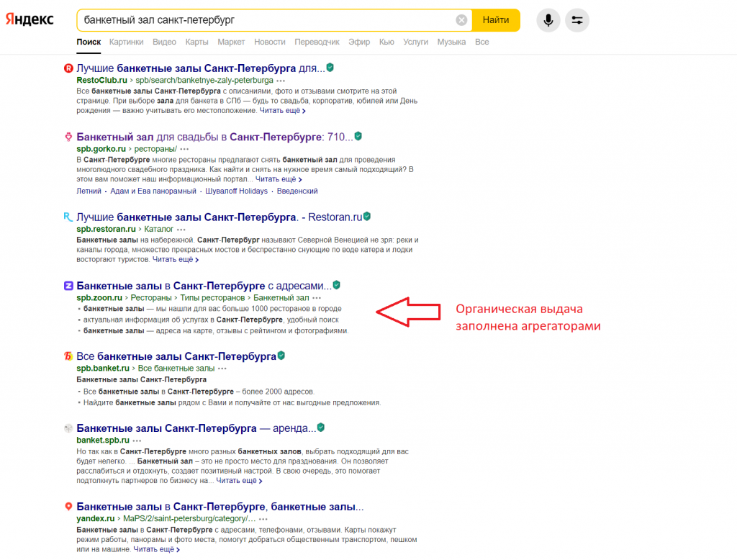This screenshot has height=560, width=737.
Task: Expand 'Читать ещё' in the RestoClub snippet
Action: point(282,111)
